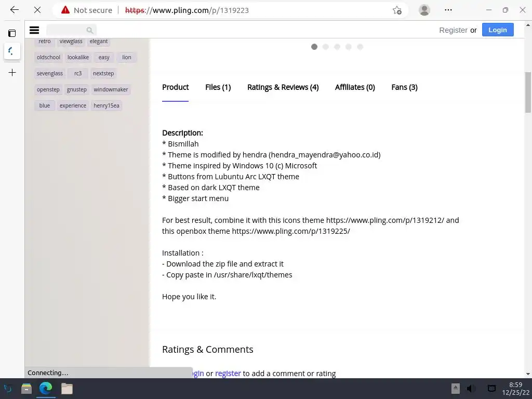Viewport: 532px width, 399px height.
Task: Click the register link under Ratings & Comments
Action: [228, 374]
